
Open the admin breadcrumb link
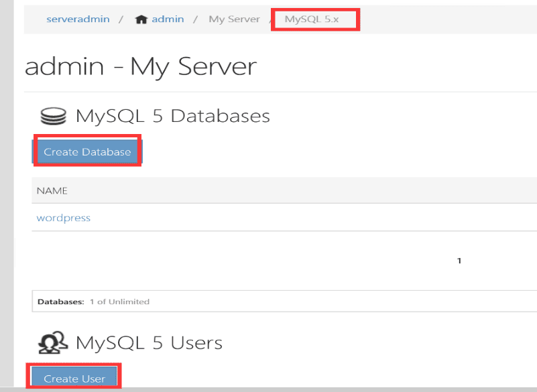166,19
